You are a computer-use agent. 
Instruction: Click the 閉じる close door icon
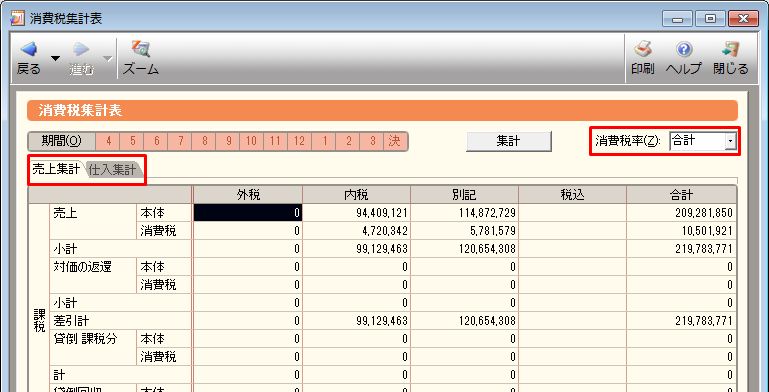(x=731, y=50)
